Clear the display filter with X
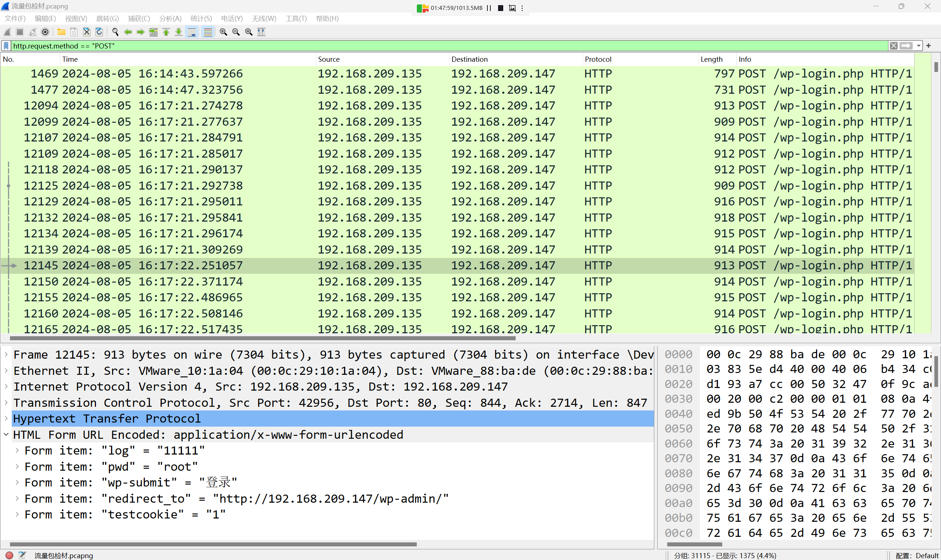 tap(894, 46)
